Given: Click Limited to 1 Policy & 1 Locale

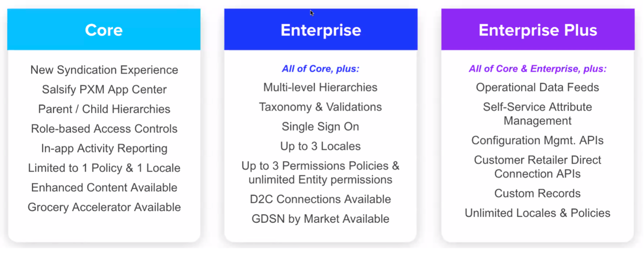Looking at the screenshot, I should (x=104, y=168).
